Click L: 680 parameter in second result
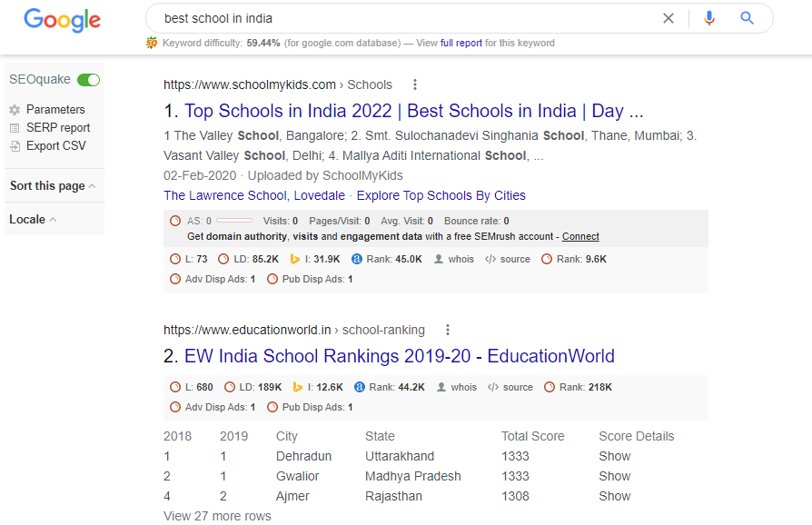This screenshot has height=525, width=812. pos(199,387)
